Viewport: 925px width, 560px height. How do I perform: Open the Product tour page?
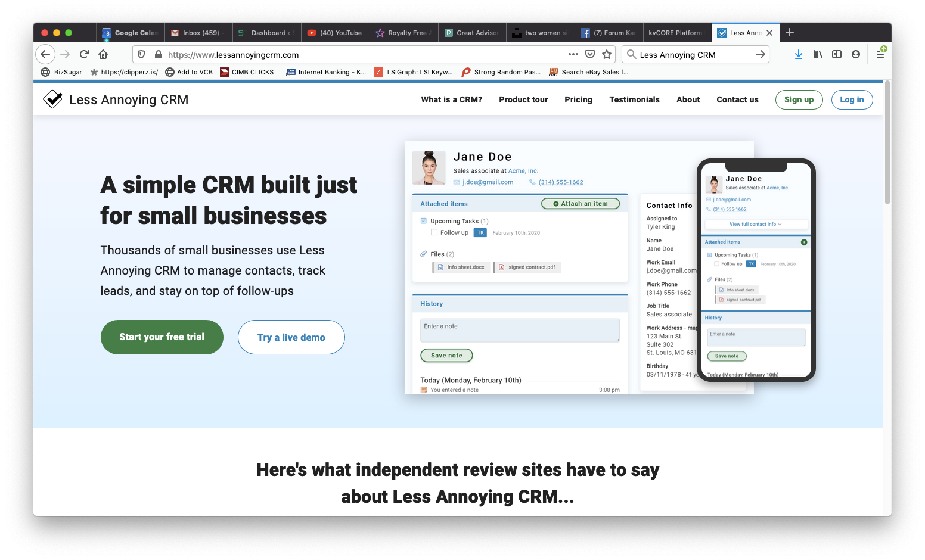click(x=523, y=99)
